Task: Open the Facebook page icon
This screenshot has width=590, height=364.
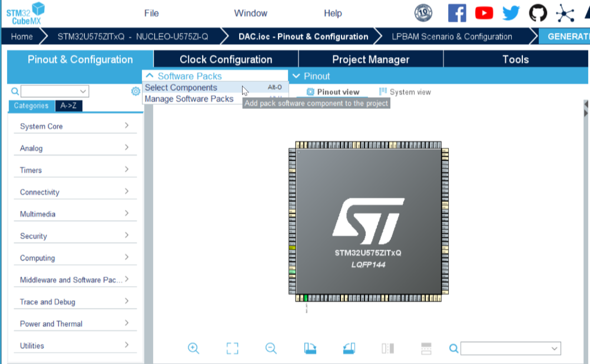Action: [456, 13]
